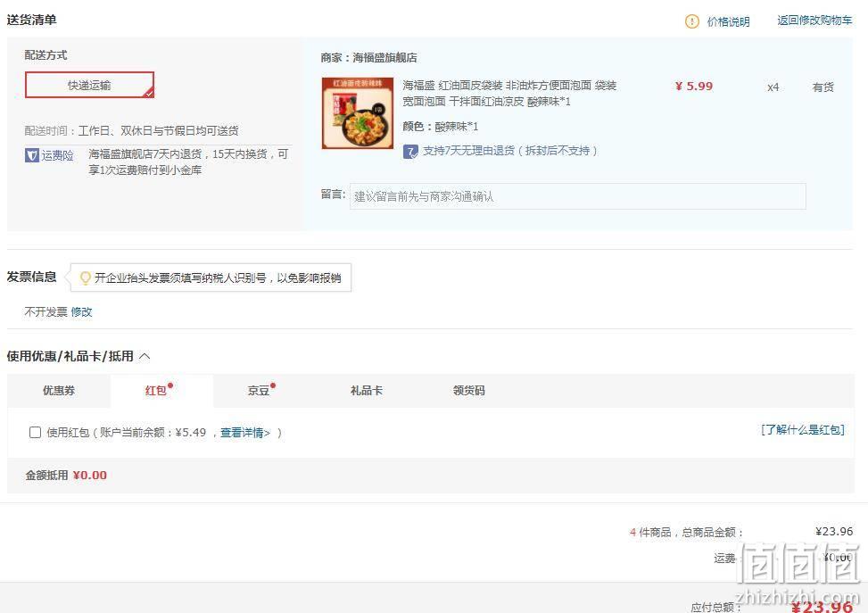
Task: Click 修改 to change invoice settings
Action: pyautogui.click(x=81, y=311)
